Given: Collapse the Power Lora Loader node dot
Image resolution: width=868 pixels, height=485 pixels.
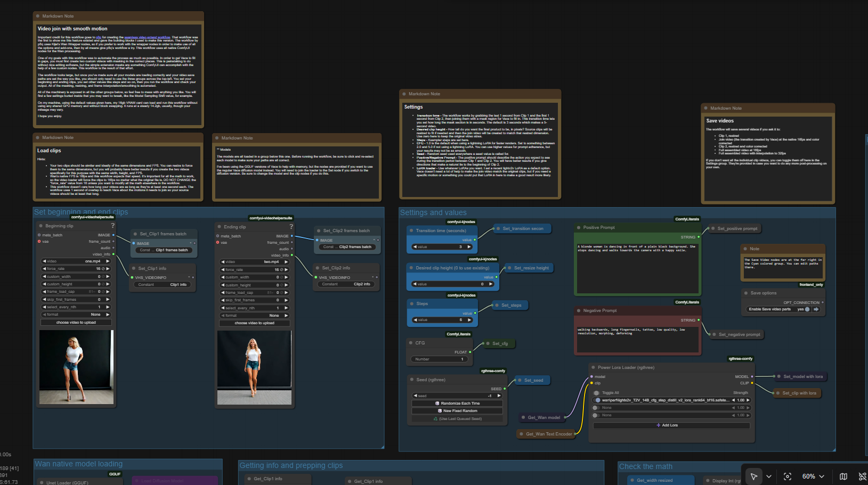Looking at the screenshot, I should (x=593, y=367).
